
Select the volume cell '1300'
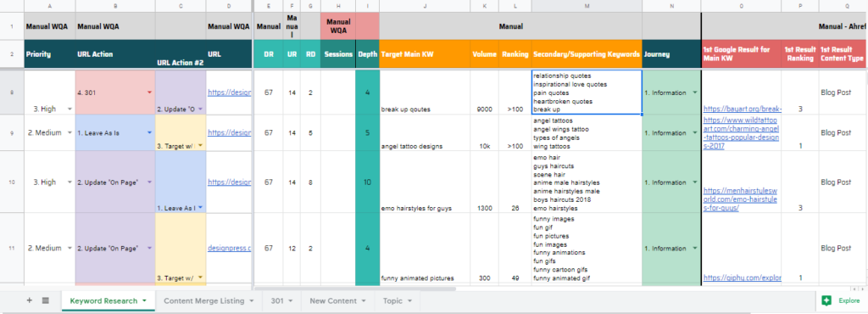coord(484,182)
